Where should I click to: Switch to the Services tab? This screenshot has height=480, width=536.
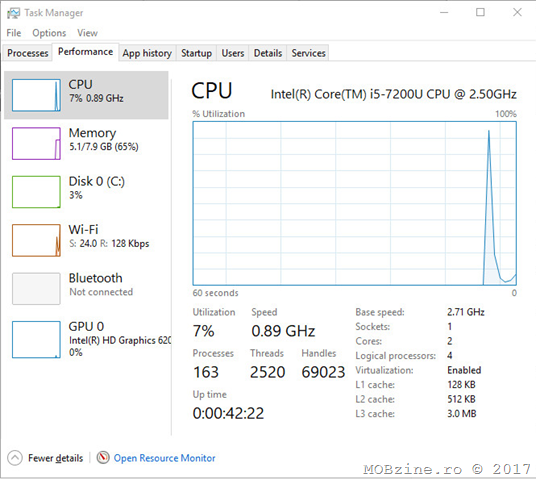[308, 53]
